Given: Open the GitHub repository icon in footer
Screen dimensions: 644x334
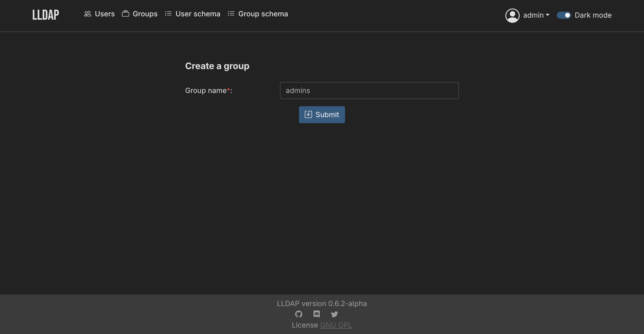Looking at the screenshot, I should [299, 314].
